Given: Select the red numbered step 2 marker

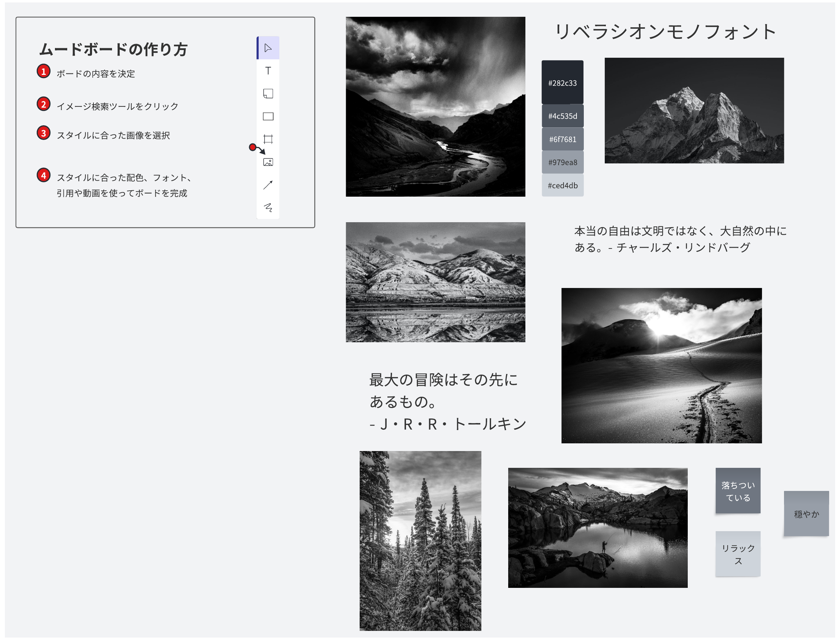Looking at the screenshot, I should pos(43,104).
